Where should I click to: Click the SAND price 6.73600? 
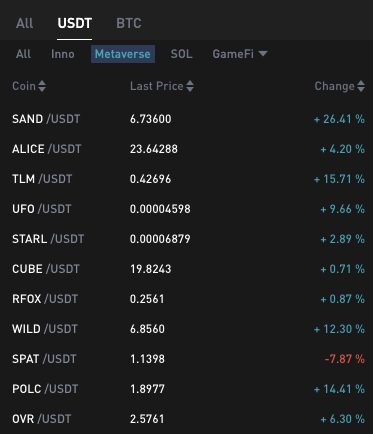[150, 119]
